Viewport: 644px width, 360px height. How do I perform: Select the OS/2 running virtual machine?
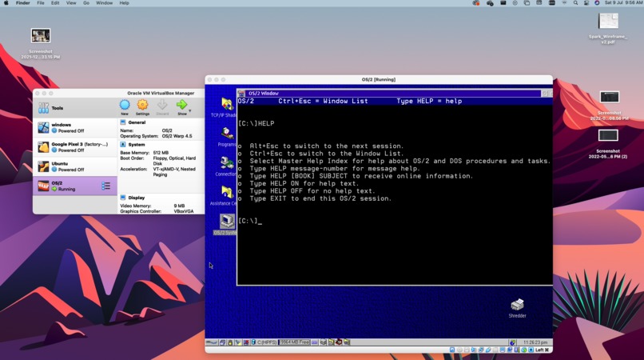tap(75, 186)
